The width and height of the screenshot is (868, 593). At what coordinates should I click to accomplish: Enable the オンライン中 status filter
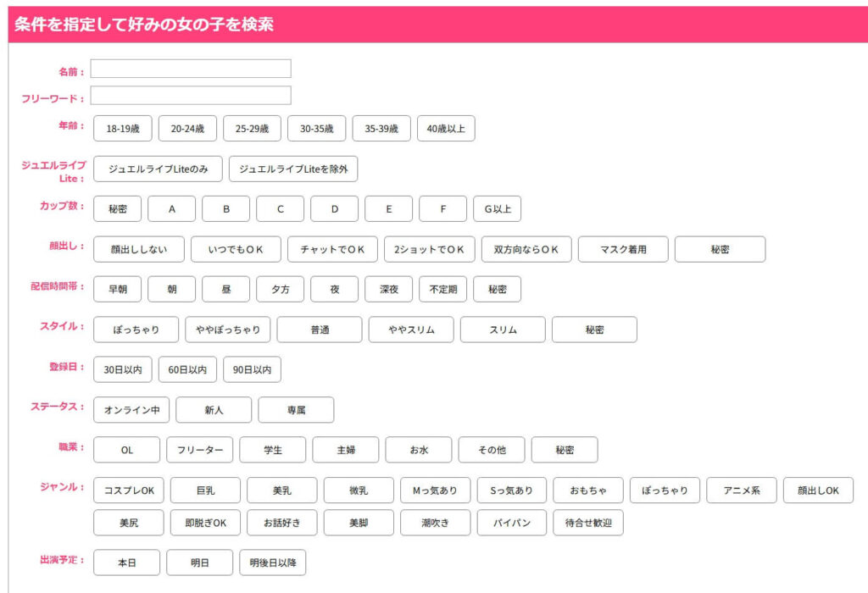pyautogui.click(x=131, y=410)
